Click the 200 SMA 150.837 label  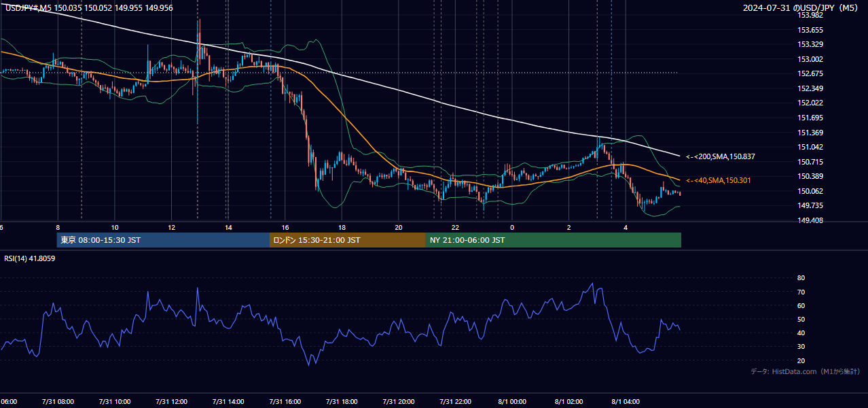[x=721, y=156]
